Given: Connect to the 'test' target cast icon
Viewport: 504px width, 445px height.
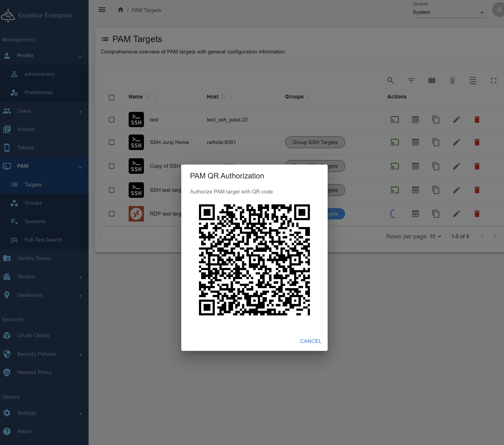Looking at the screenshot, I should [395, 120].
